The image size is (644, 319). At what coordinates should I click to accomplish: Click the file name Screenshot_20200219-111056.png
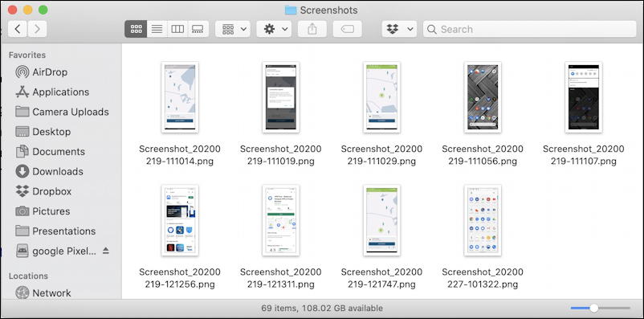[483, 155]
